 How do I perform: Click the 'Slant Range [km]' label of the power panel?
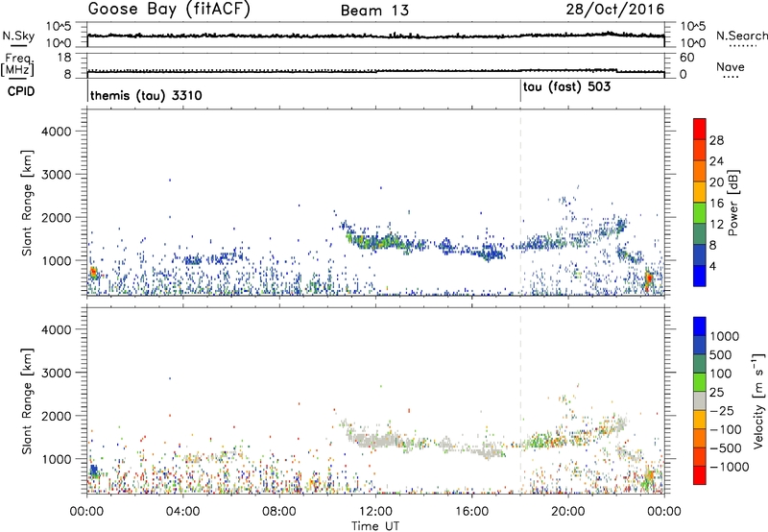(x=27, y=203)
